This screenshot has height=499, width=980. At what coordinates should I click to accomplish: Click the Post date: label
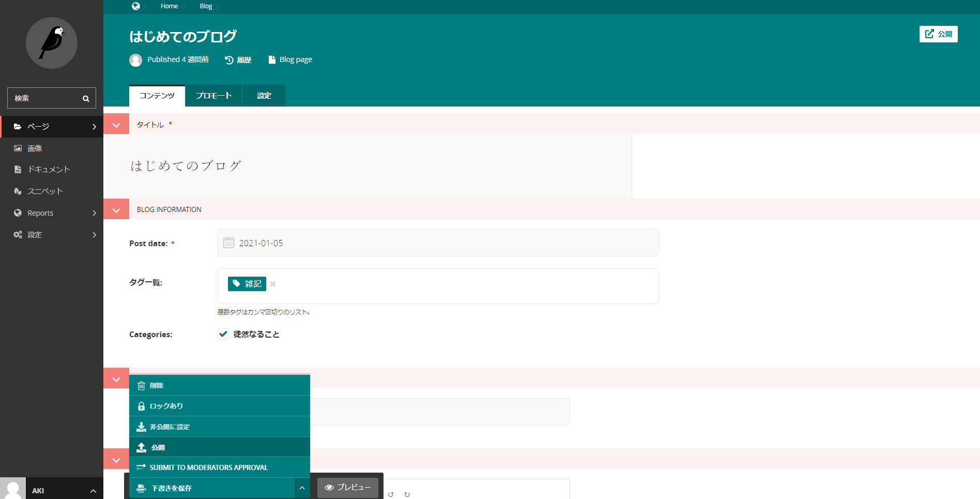148,244
